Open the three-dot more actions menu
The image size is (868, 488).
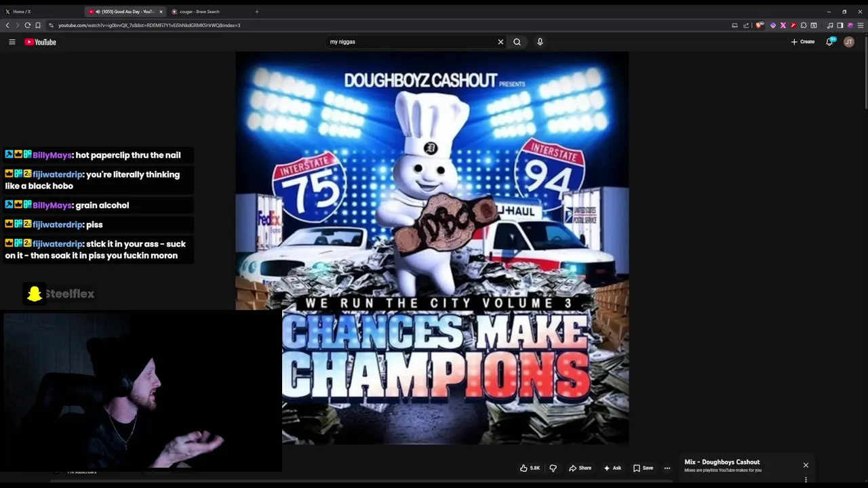(x=667, y=468)
